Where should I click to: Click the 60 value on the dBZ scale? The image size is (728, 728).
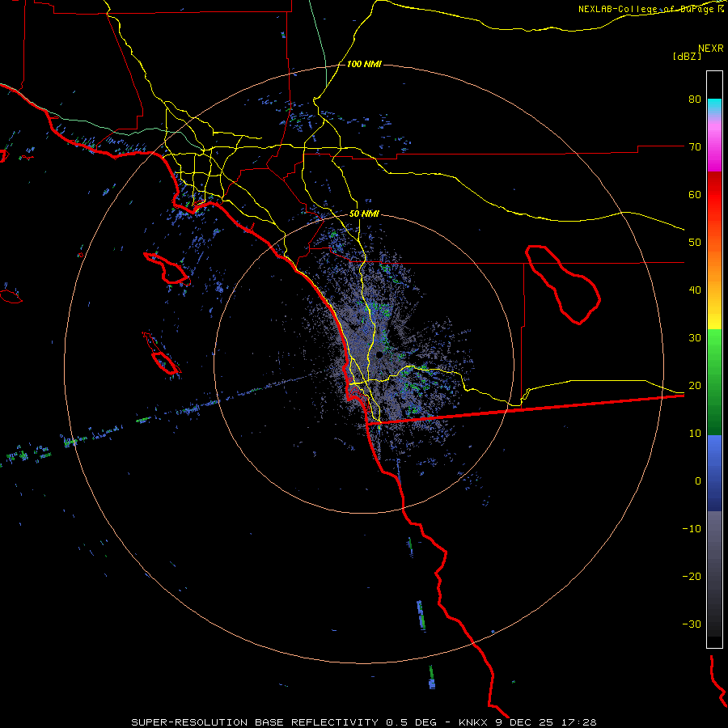(695, 194)
